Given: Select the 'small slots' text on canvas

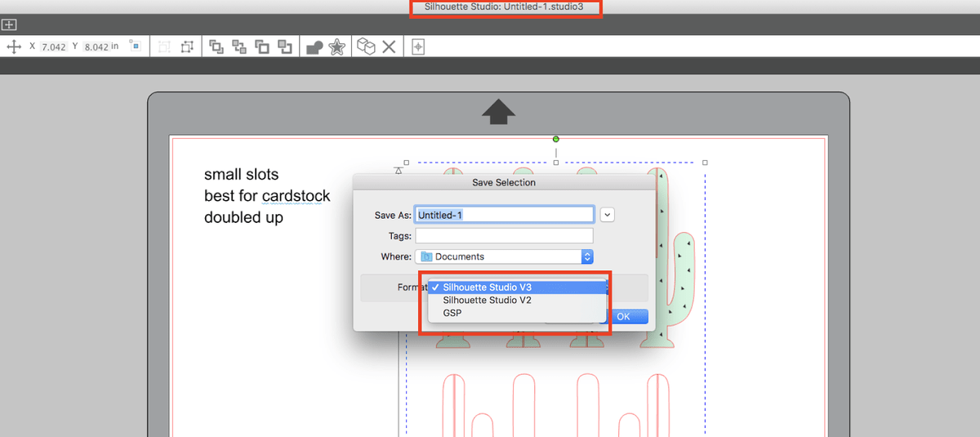Looking at the screenshot, I should coord(241,175).
